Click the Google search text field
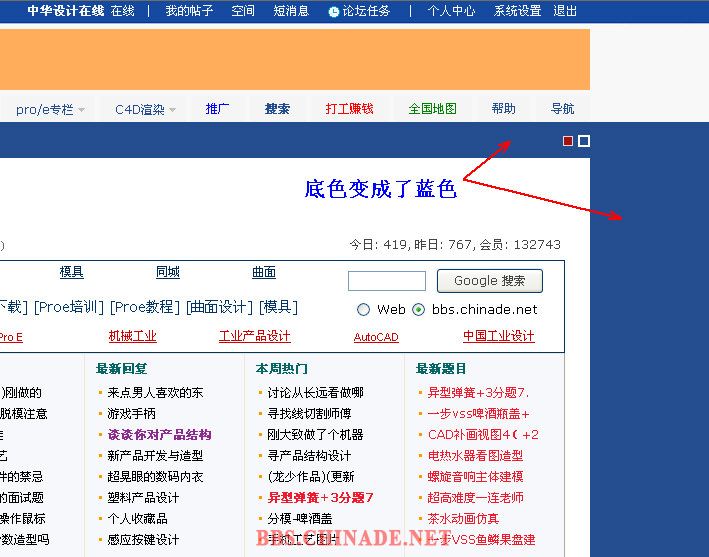This screenshot has width=709, height=557. click(x=386, y=281)
